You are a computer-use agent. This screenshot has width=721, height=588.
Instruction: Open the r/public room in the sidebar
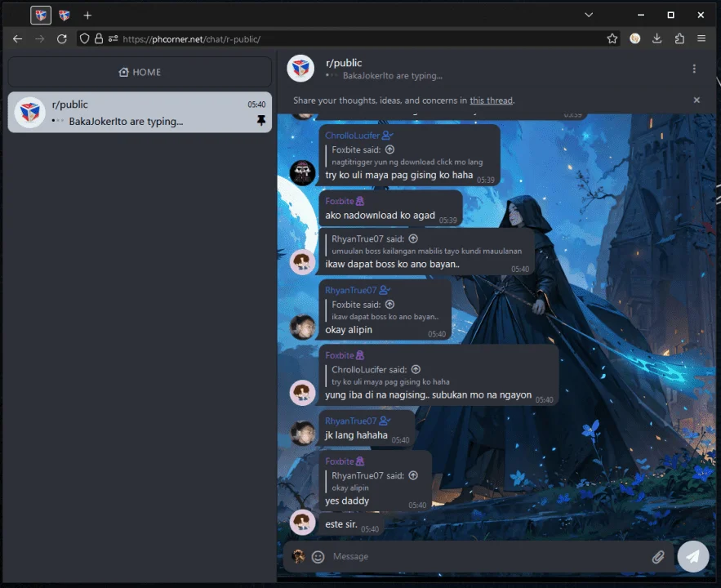[x=140, y=112]
